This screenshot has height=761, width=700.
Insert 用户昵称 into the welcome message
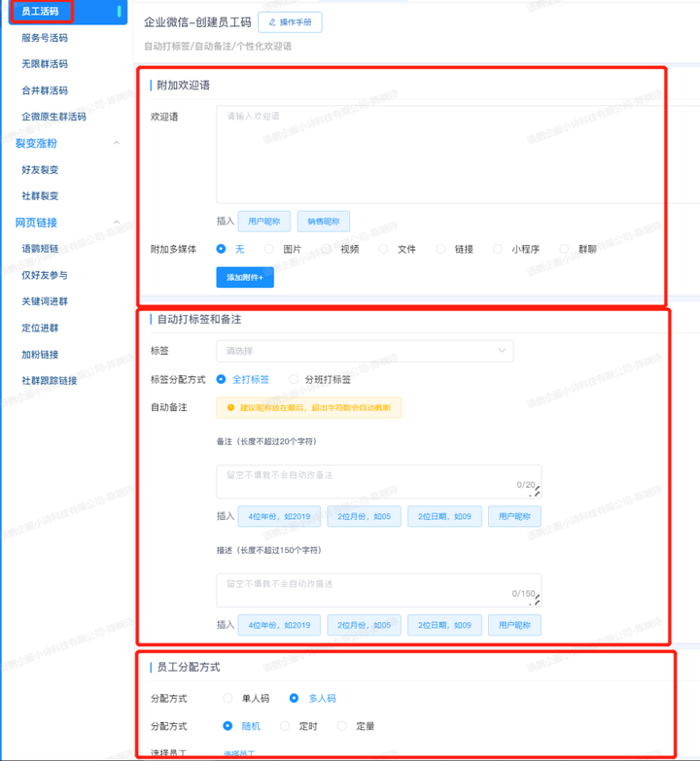tap(263, 221)
